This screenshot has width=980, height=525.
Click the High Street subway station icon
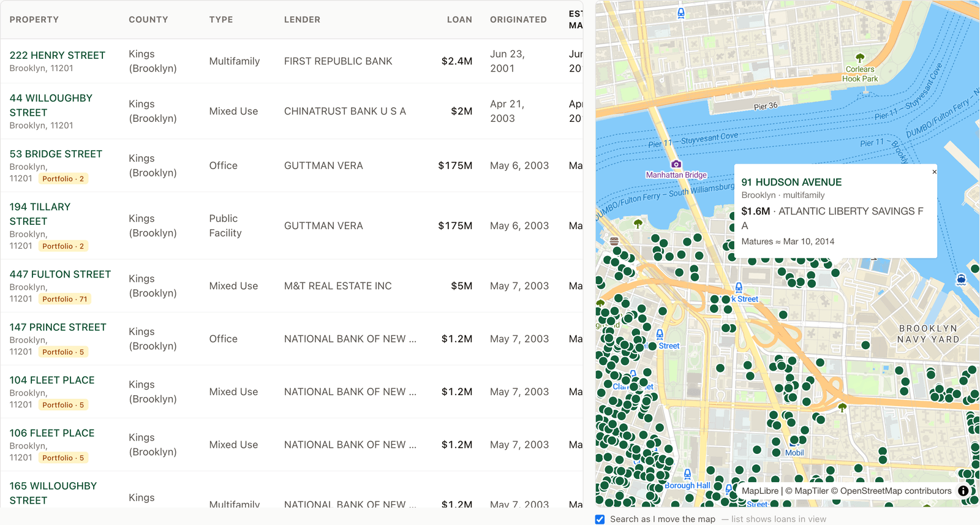point(660,334)
